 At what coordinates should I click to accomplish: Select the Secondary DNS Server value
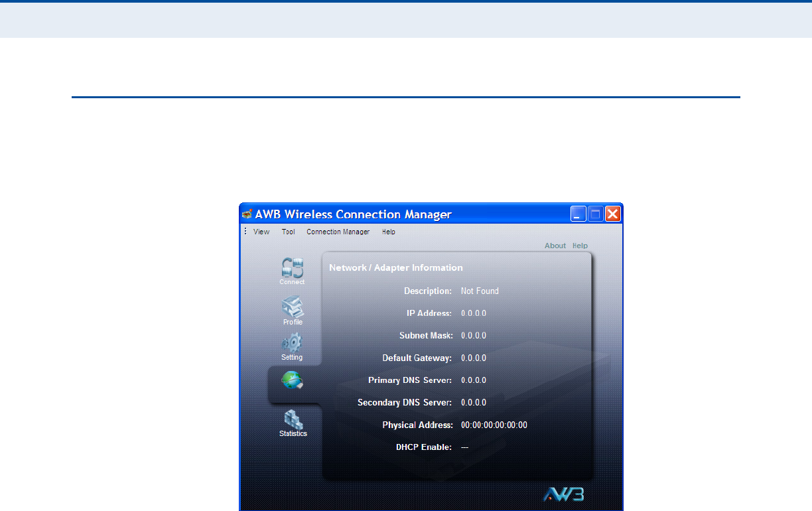point(474,403)
